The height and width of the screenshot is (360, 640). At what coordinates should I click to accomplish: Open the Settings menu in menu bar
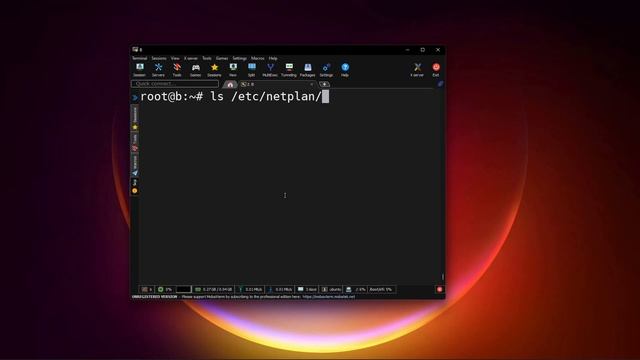[x=240, y=58]
